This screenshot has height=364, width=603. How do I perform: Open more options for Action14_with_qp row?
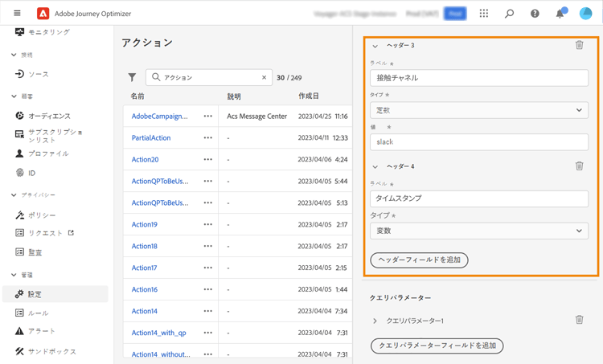[x=208, y=333]
